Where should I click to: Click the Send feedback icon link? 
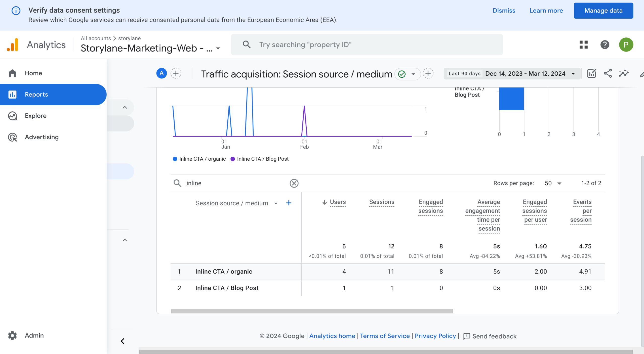(x=490, y=336)
